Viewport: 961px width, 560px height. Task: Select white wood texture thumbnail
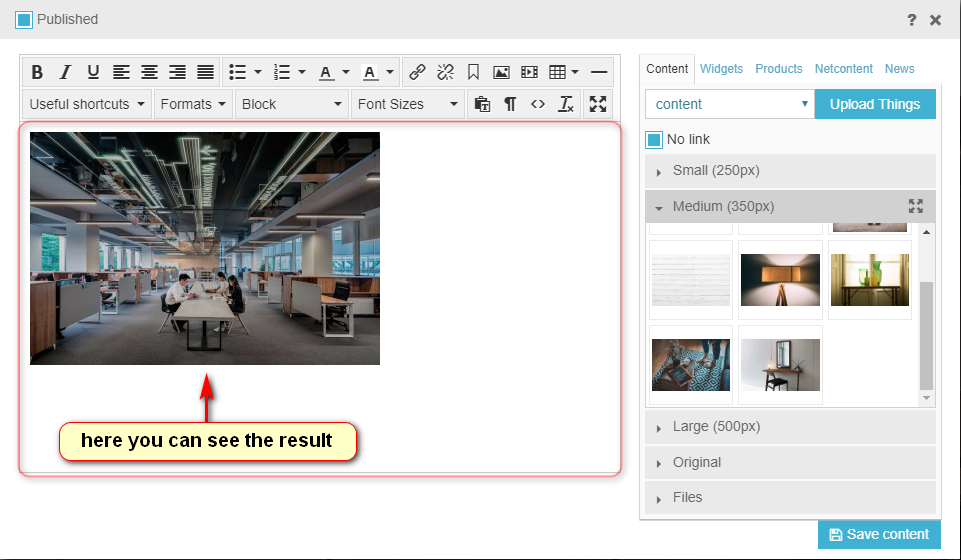(x=691, y=280)
